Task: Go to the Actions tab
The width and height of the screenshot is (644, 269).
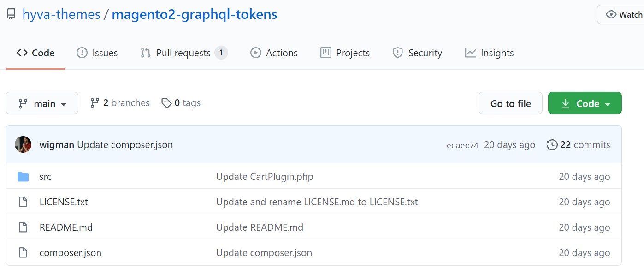Action: click(x=274, y=53)
